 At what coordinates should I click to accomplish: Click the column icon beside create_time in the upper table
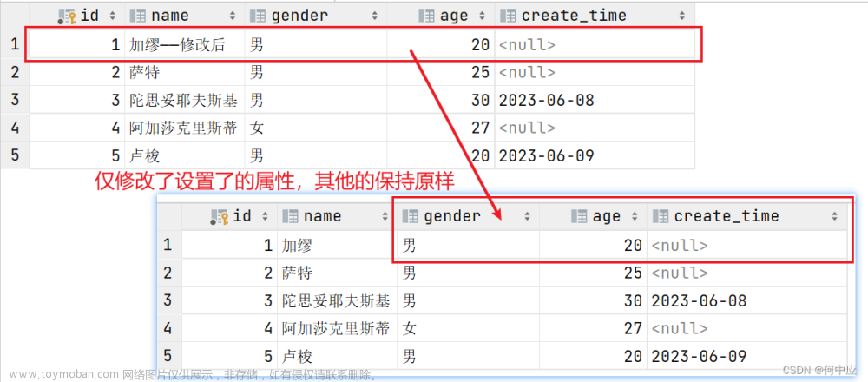point(508,16)
